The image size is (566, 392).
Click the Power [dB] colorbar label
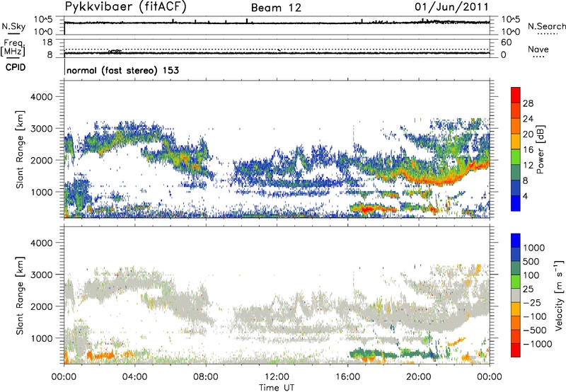click(x=540, y=149)
